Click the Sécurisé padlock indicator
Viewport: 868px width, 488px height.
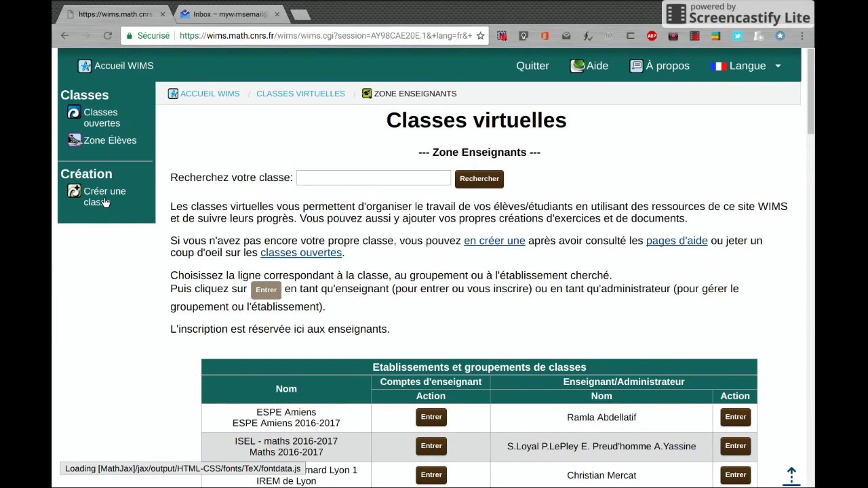pos(148,36)
